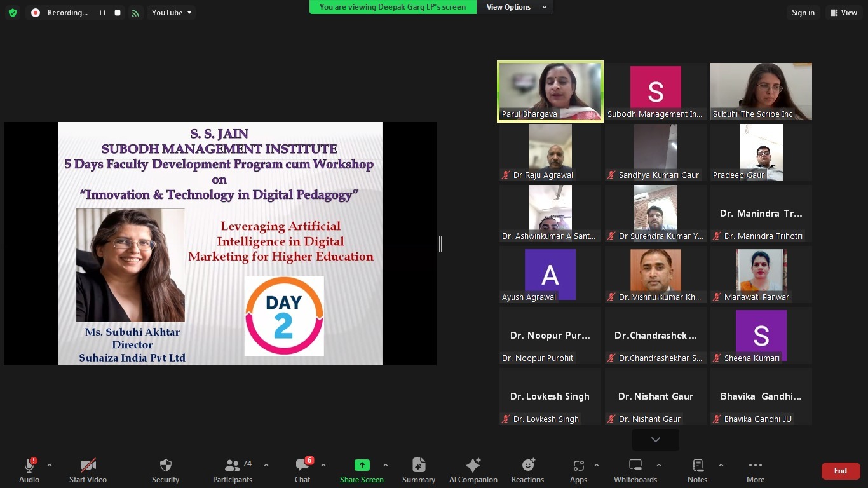
Task: Open the Reactions menu
Action: 527,471
